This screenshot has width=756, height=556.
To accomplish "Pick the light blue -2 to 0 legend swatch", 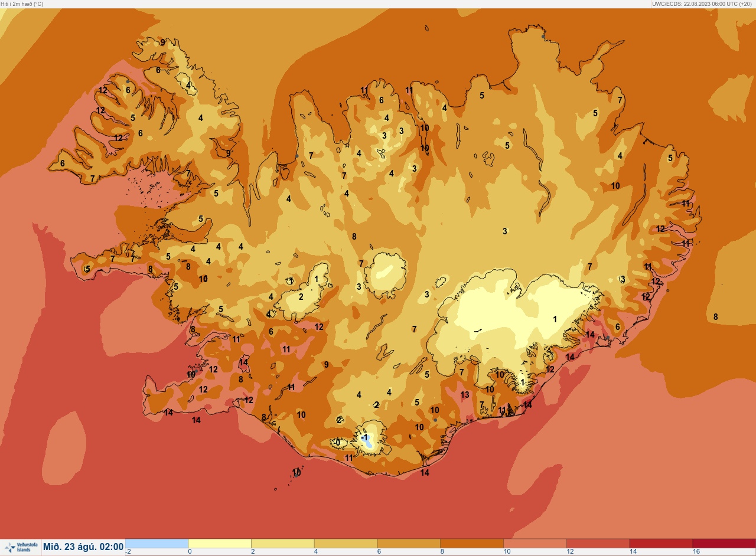I will point(157,543).
